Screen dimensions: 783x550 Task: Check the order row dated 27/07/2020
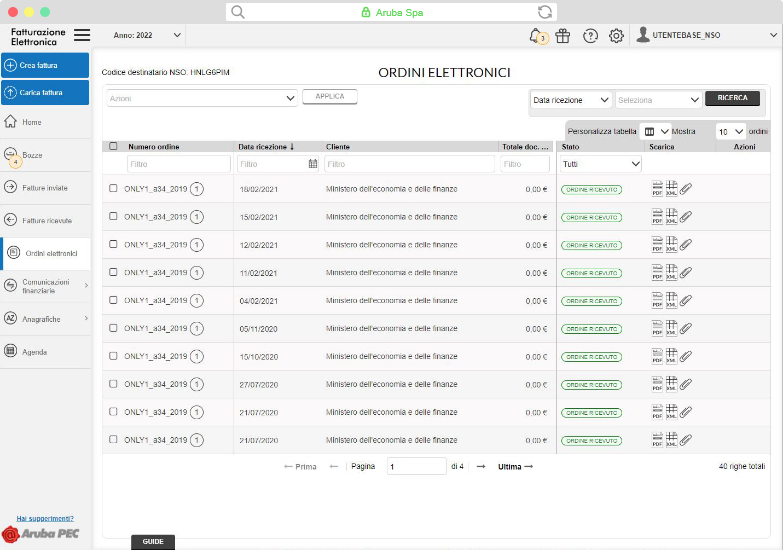click(x=113, y=384)
